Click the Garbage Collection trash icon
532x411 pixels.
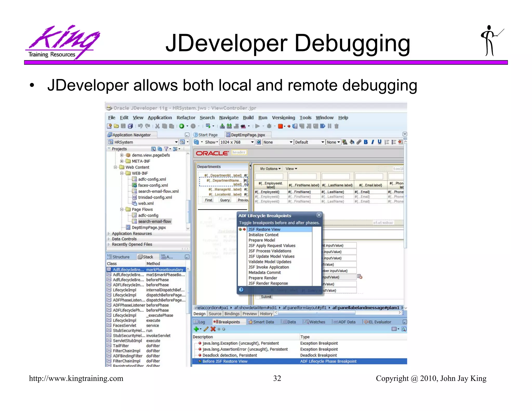click(x=336, y=126)
